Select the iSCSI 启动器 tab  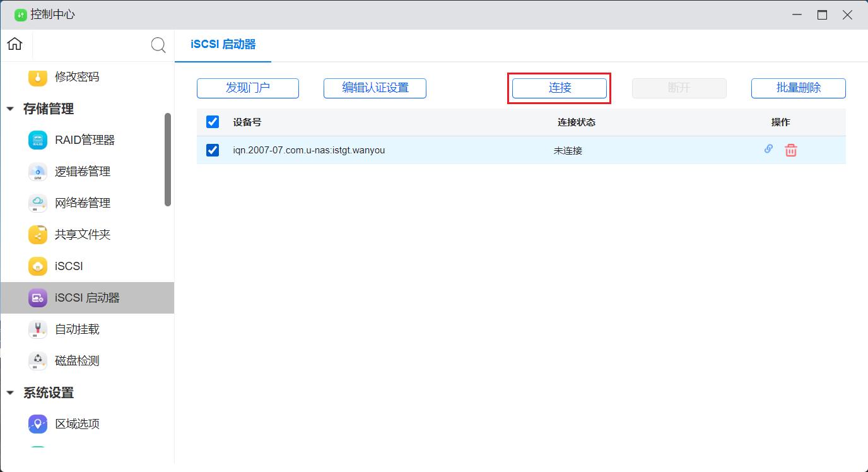pyautogui.click(x=223, y=45)
